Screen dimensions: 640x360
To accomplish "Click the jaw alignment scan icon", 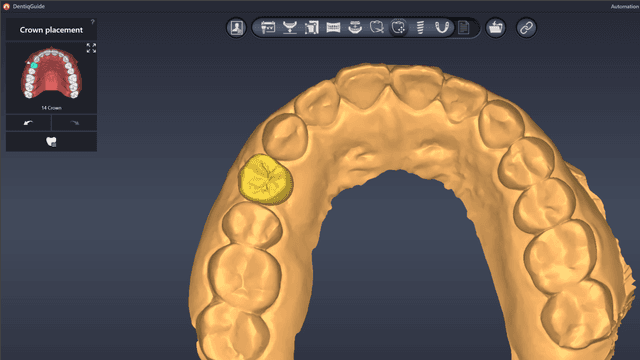I will 355,28.
